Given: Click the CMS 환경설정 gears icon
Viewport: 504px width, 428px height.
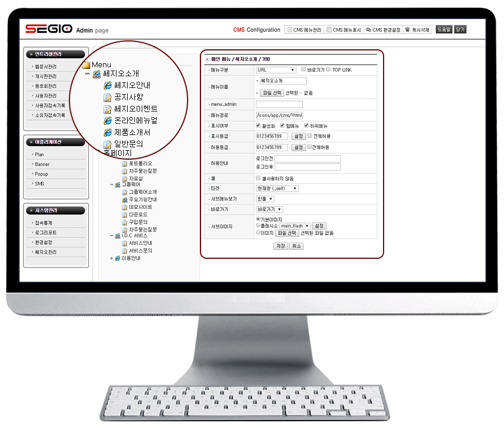Looking at the screenshot, I should [368, 30].
